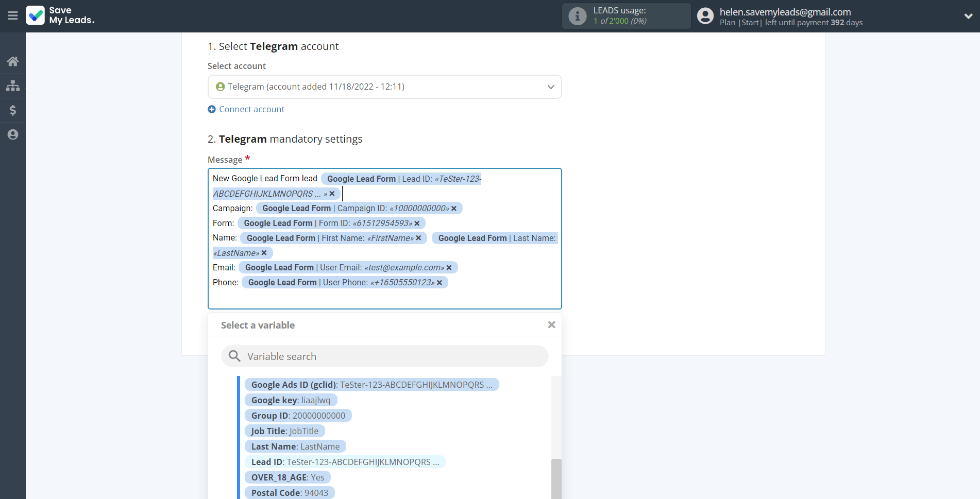Click the LEADS usage info icon

[577, 16]
